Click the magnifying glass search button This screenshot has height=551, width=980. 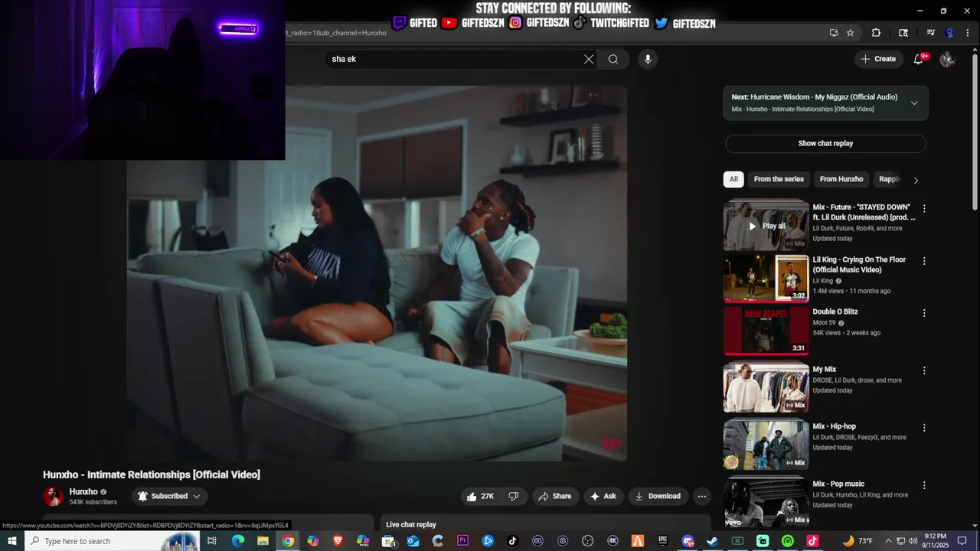[x=613, y=59]
